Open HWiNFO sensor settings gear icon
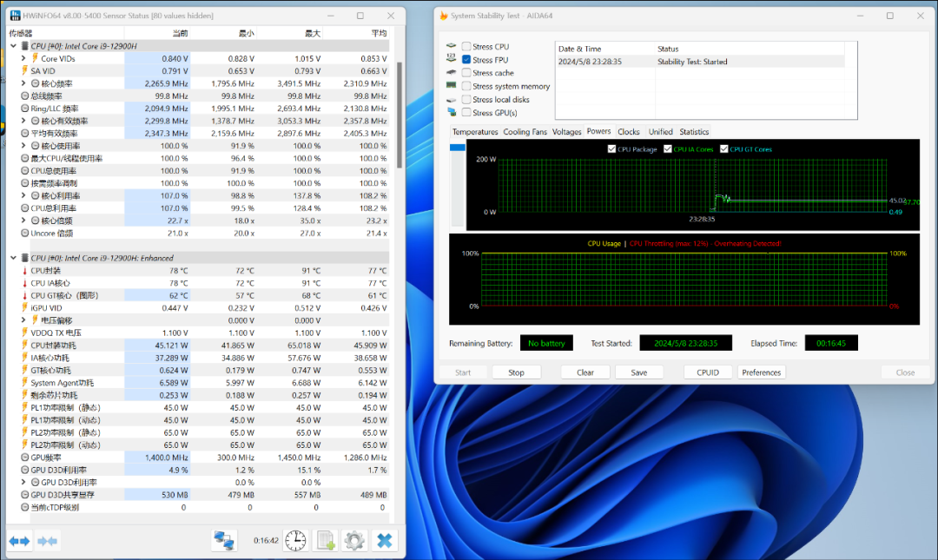This screenshot has height=560, width=938. (354, 541)
